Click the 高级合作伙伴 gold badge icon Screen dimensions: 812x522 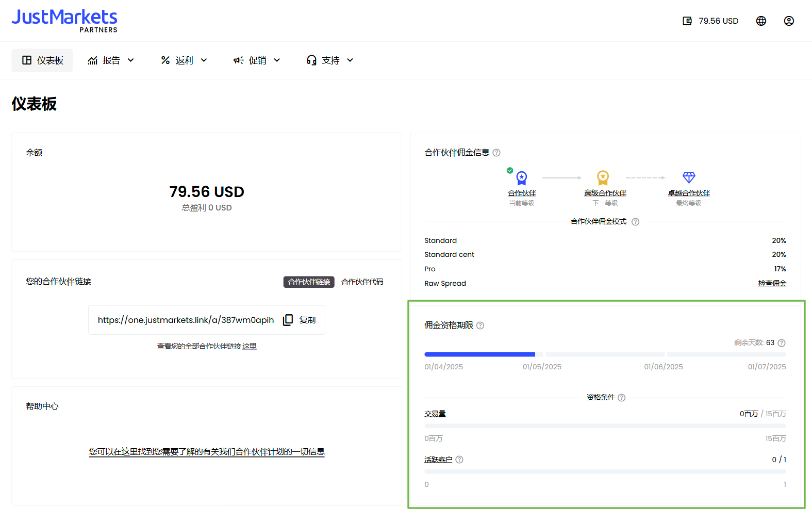(603, 177)
